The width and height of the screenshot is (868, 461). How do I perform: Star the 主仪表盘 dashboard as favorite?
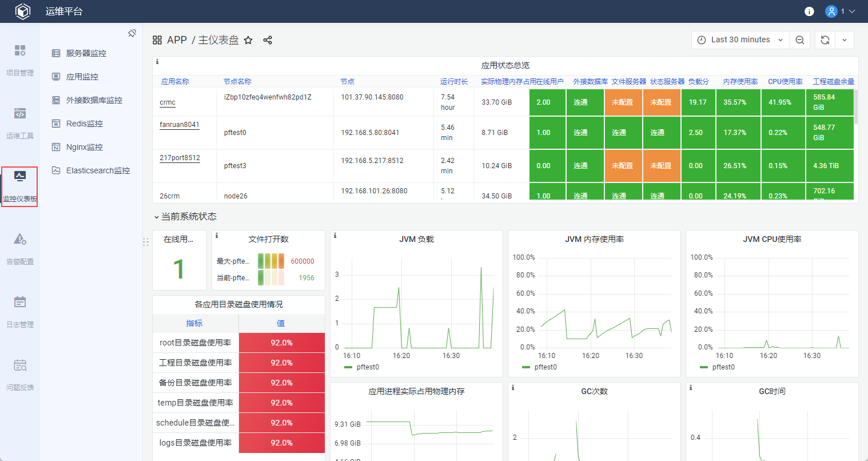[248, 40]
